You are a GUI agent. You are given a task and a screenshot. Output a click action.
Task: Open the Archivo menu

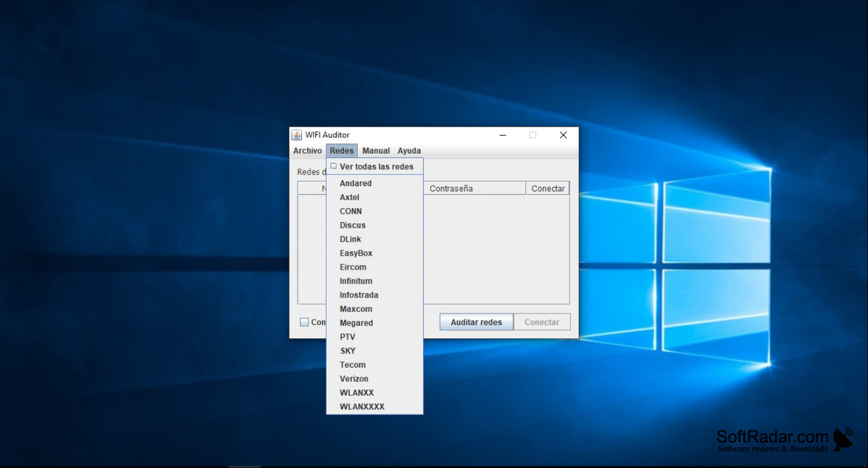pos(307,151)
